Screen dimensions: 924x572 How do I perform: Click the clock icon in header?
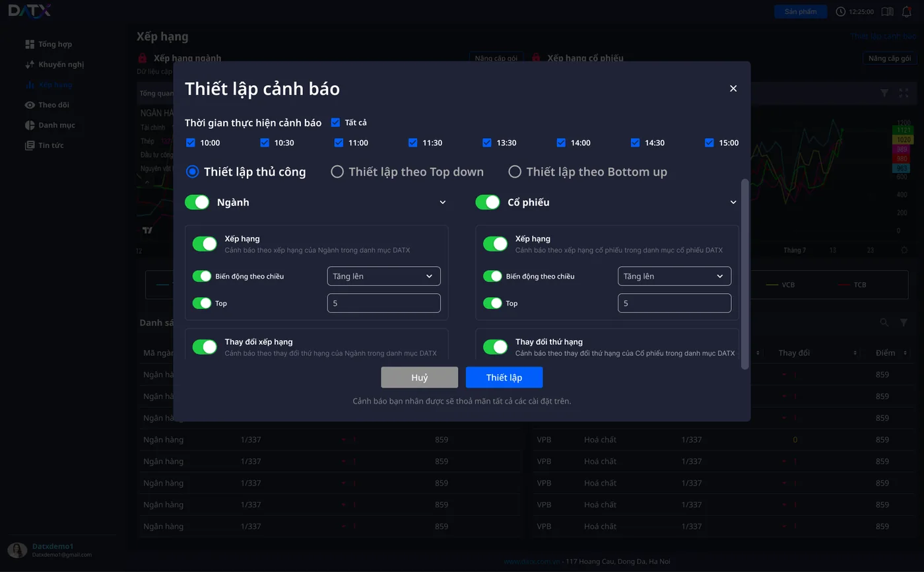(x=840, y=11)
